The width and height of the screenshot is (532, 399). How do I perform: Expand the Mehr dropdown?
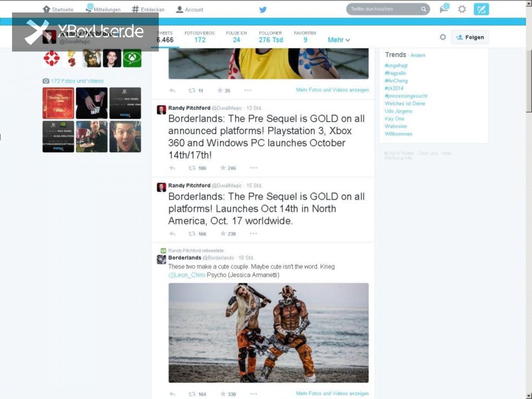coord(339,40)
